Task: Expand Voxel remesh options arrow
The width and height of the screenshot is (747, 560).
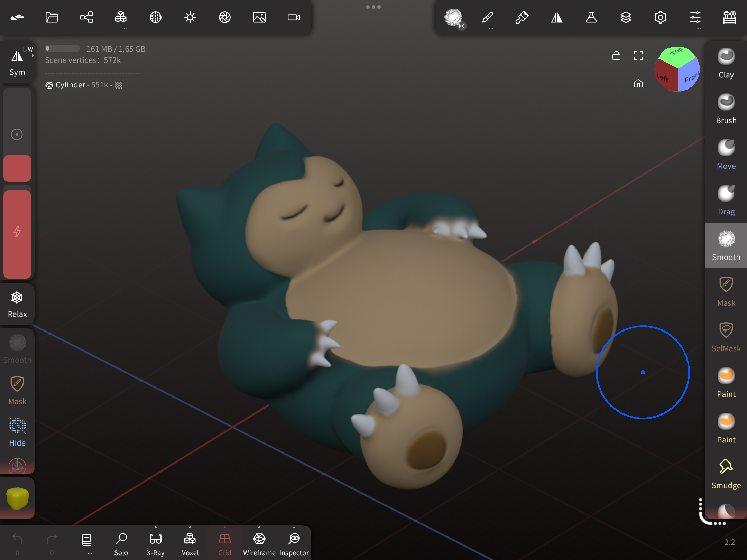Action: 190,528
